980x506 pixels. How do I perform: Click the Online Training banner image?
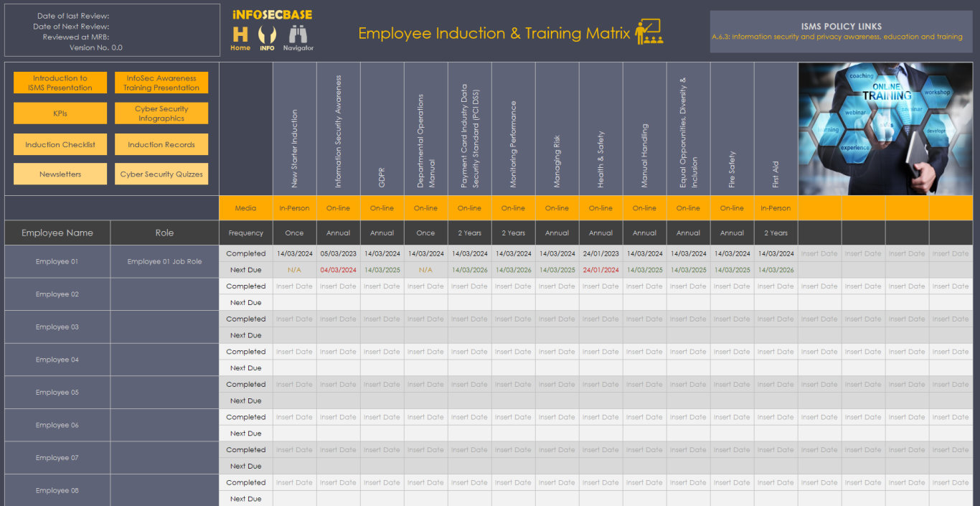(885, 128)
